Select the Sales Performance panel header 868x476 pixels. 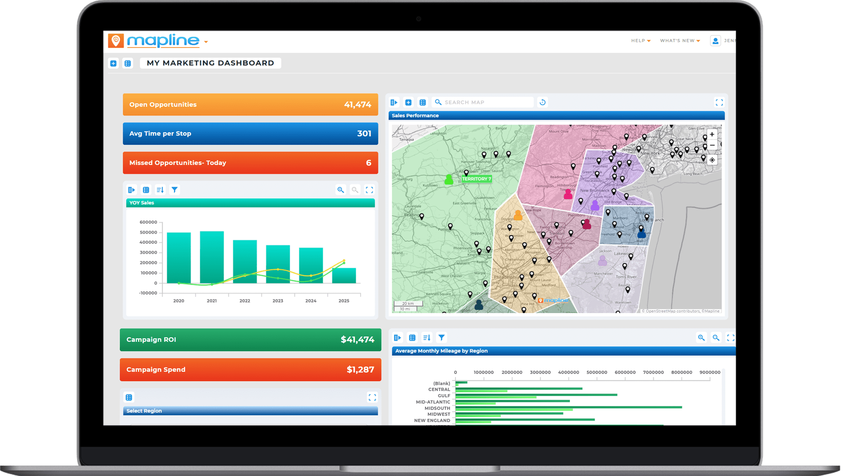coord(504,116)
